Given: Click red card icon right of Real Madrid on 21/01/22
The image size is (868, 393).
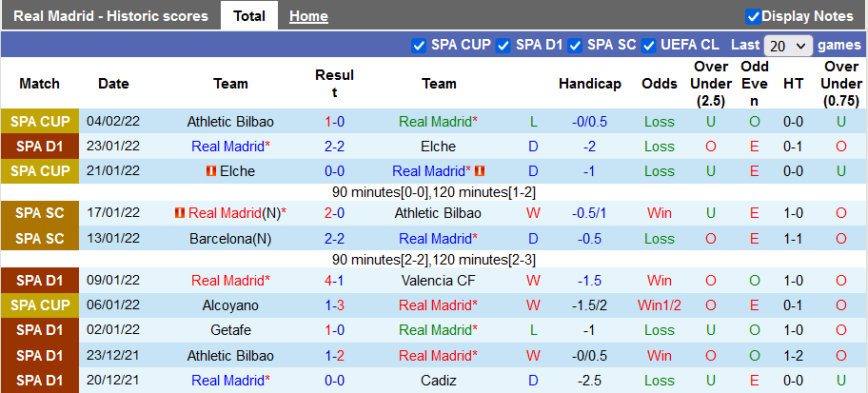Looking at the screenshot, I should point(481,171).
